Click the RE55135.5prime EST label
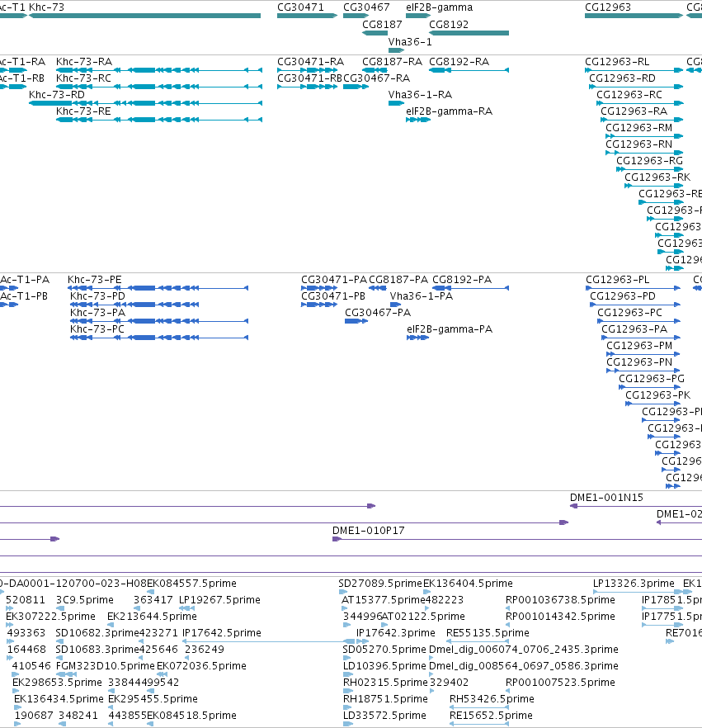This screenshot has height=728, width=702. (x=488, y=633)
